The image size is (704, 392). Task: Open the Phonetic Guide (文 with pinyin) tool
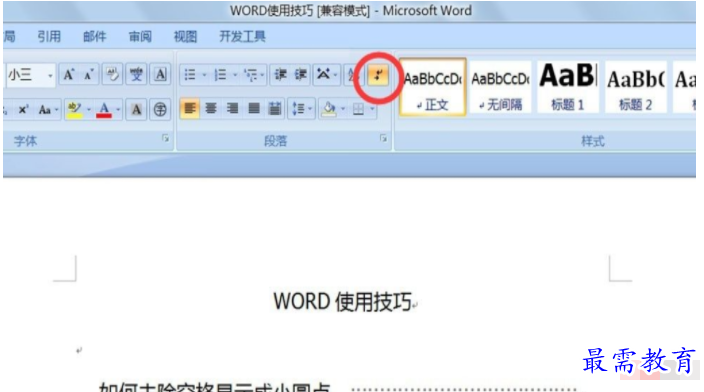tap(136, 75)
